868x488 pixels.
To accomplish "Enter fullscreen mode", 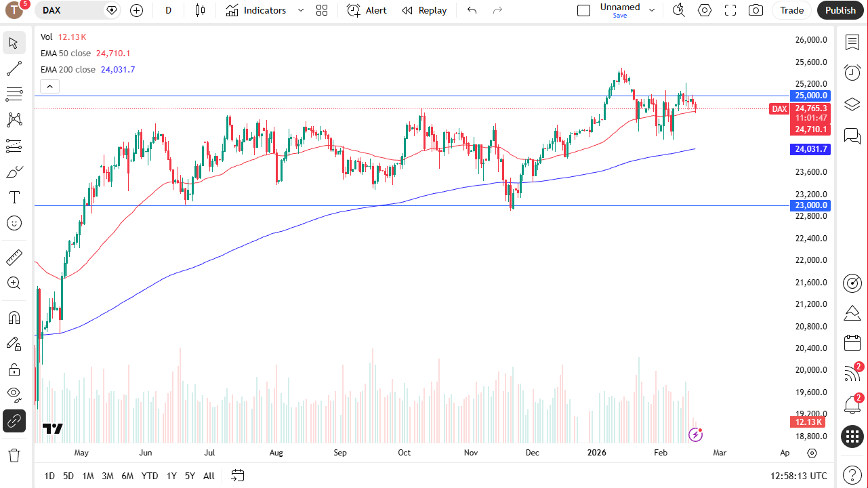I will coord(730,10).
